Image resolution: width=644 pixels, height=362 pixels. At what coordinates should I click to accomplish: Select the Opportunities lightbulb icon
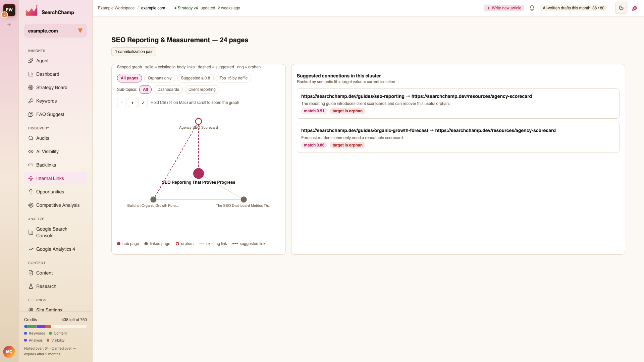31,192
